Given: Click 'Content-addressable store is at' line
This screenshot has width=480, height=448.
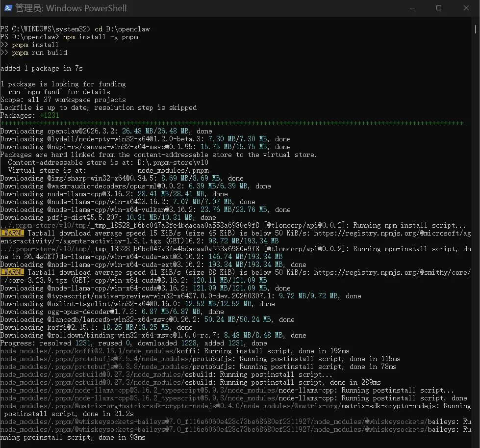Looking at the screenshot, I should click(108, 163).
